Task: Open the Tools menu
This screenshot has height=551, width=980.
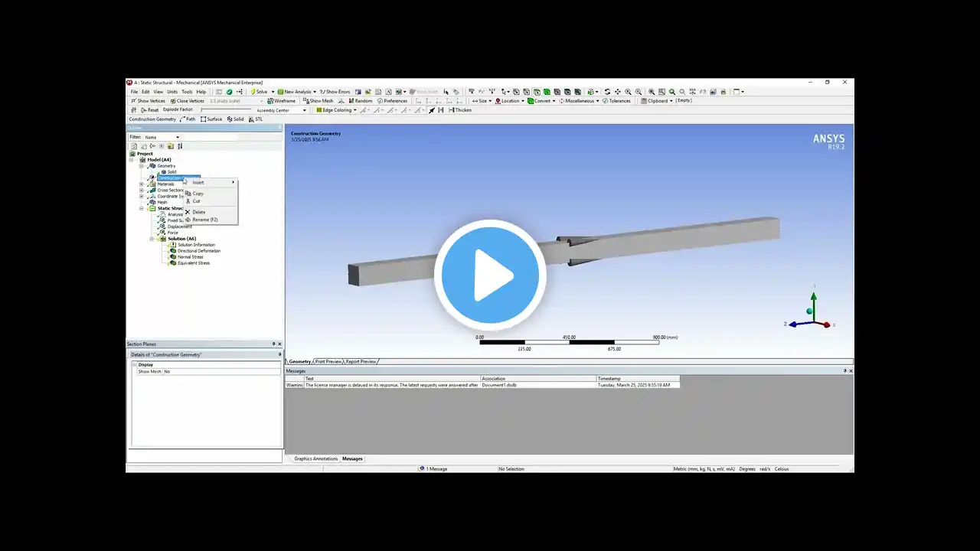Action: tap(187, 92)
